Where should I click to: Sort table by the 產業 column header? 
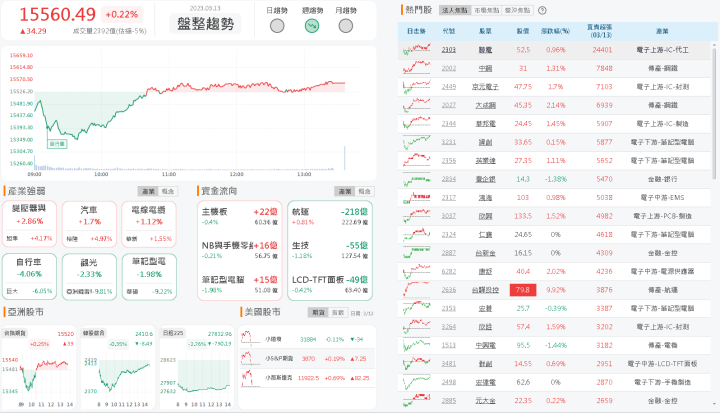[662, 31]
